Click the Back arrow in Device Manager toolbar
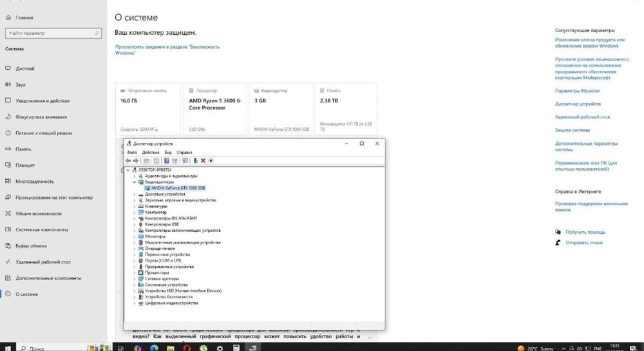This screenshot has height=351, width=644. tap(128, 161)
